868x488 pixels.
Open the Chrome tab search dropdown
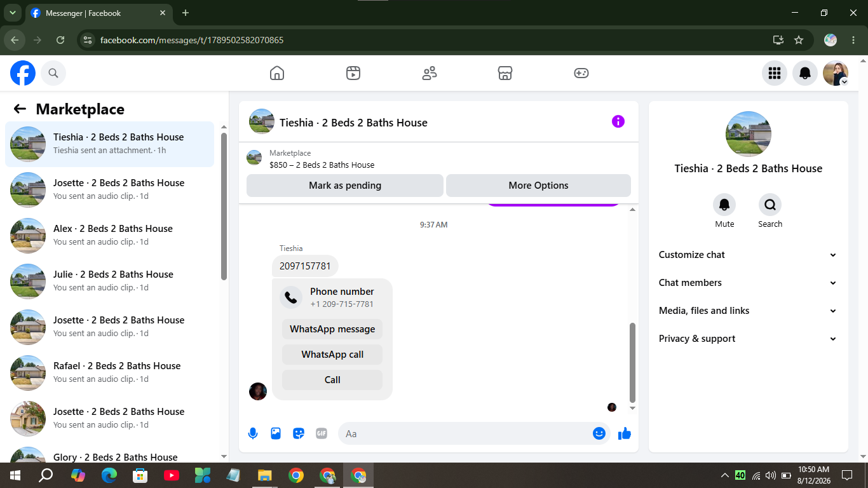pos(12,13)
